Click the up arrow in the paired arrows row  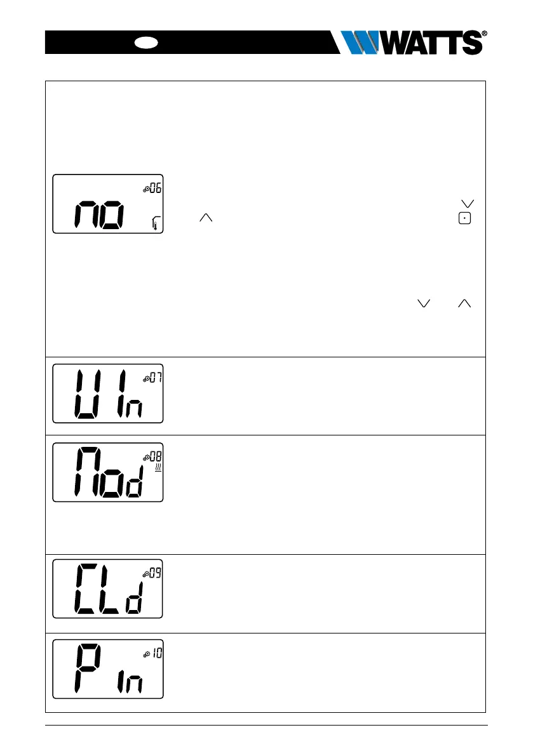tap(464, 303)
